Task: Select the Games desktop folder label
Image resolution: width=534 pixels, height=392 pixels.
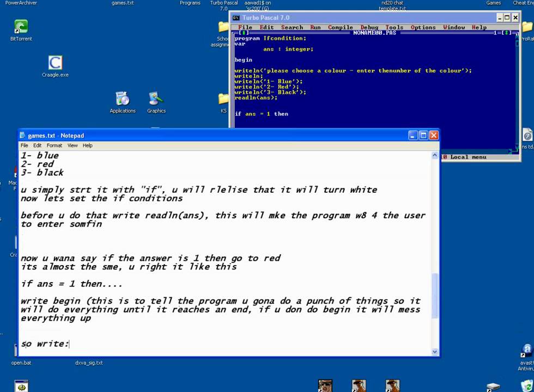Action: tap(494, 3)
